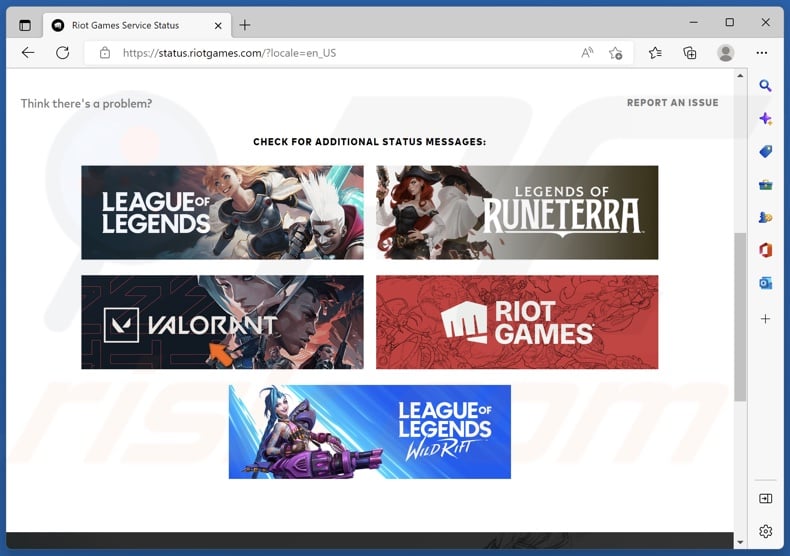Image resolution: width=790 pixels, height=556 pixels.
Task: Select 'CHECK FOR ADDITIONAL STATUS MESSAGES' heading
Action: 370,142
